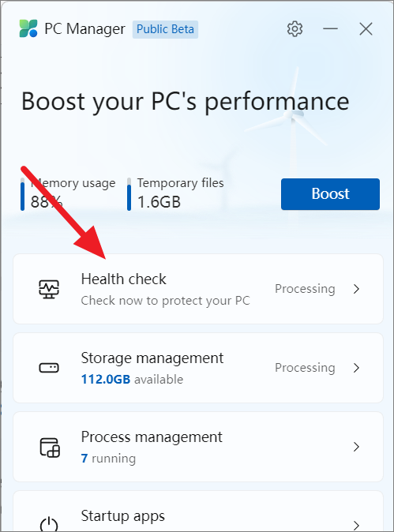Expand Storage management with its chevron
The width and height of the screenshot is (394, 532).
[x=356, y=368]
